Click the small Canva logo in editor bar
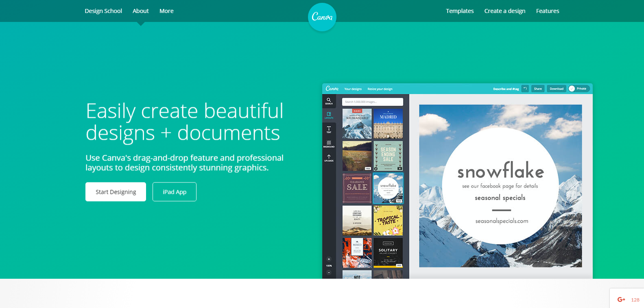Viewport: 644px width, 308px height. coord(332,89)
